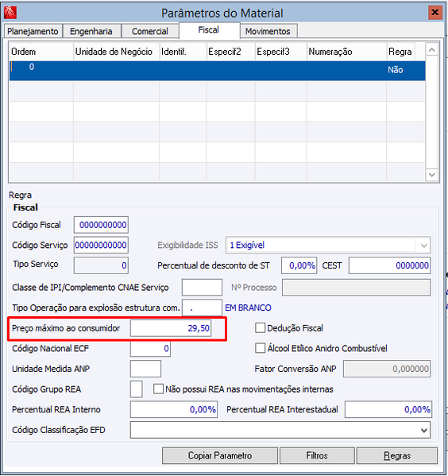The height and width of the screenshot is (476, 448).
Task: Click the Código Serviço input field
Action: click(101, 245)
